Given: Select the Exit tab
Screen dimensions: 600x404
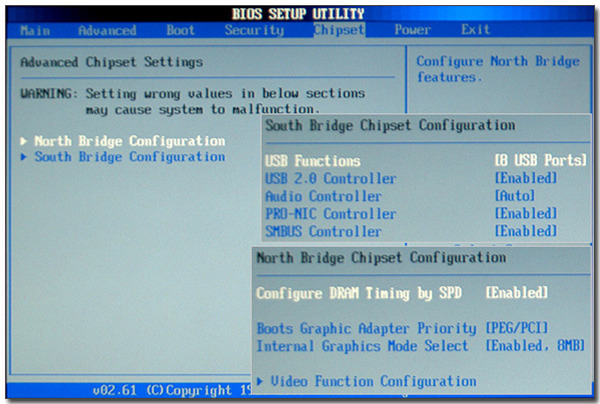Looking at the screenshot, I should click(x=476, y=30).
